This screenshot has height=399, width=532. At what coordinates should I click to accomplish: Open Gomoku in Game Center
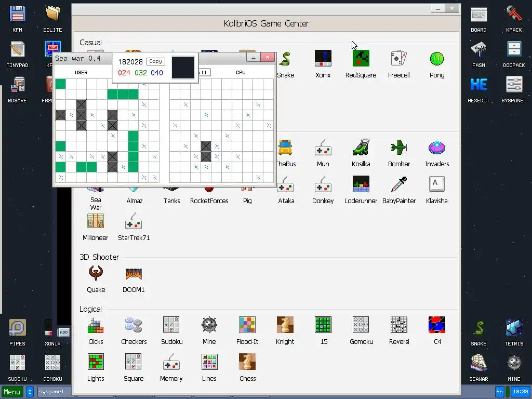pos(361,331)
